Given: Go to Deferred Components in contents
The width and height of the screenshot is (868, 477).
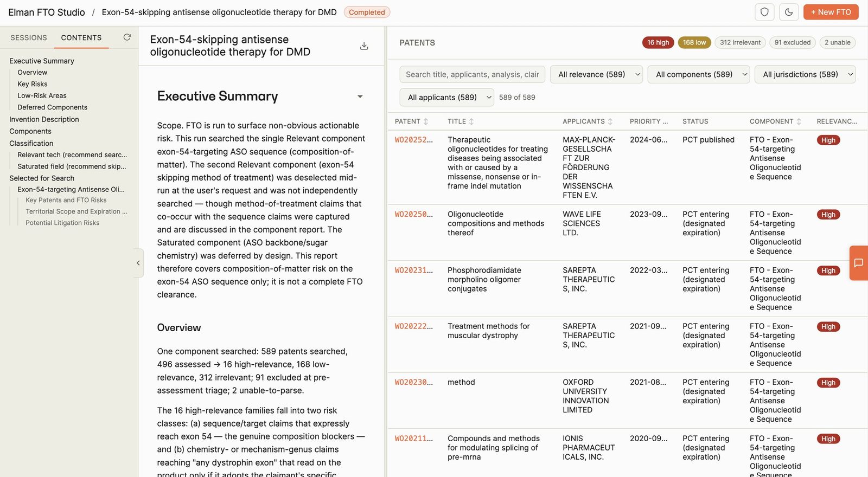Looking at the screenshot, I should point(52,107).
